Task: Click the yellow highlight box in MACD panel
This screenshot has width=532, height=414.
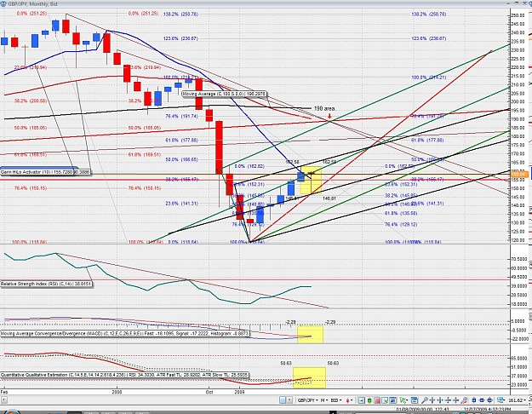Action: point(310,334)
